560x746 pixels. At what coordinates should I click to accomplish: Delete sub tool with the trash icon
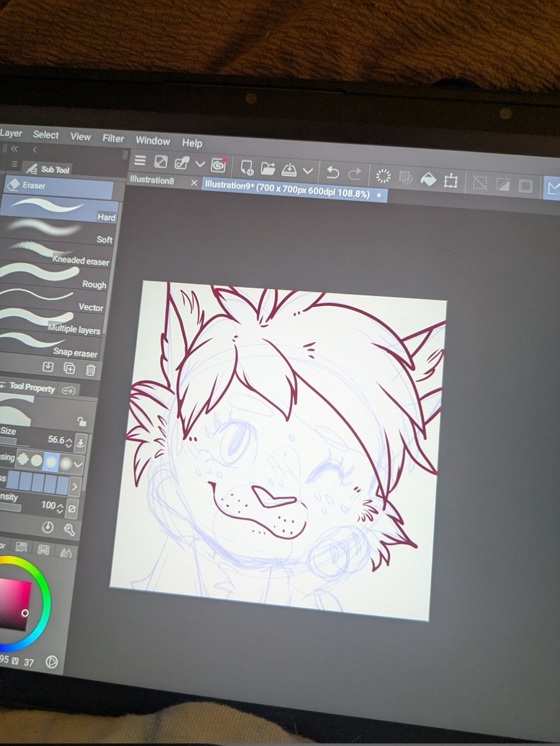coord(90,370)
